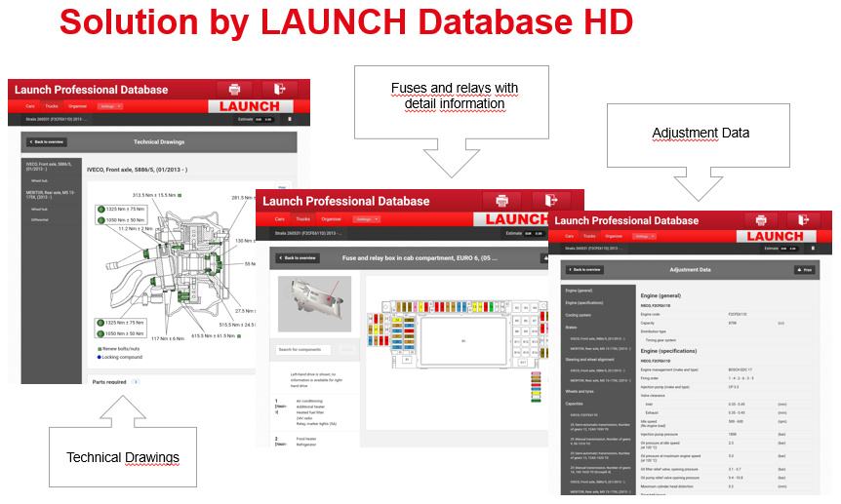Select Cooling system in Adjustment Data sidebar
Screen dimensions: 841x504
(x=579, y=315)
